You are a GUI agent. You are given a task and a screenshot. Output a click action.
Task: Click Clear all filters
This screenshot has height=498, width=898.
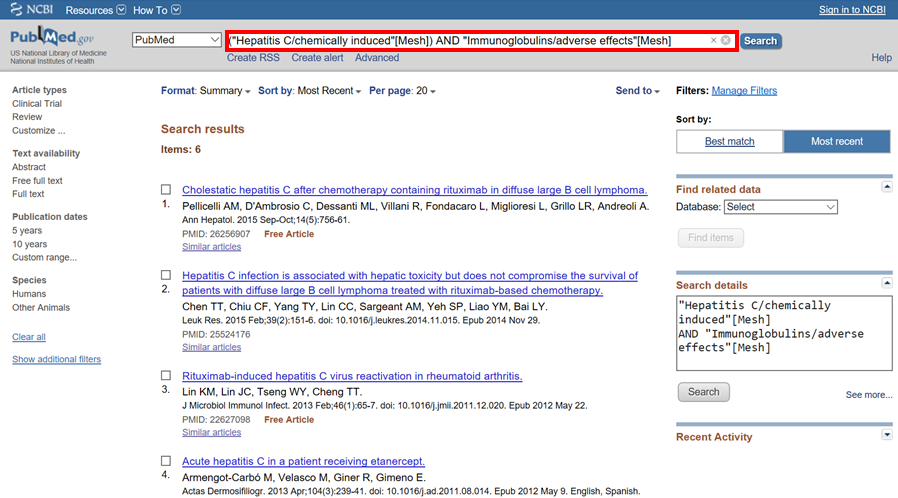[x=29, y=337]
